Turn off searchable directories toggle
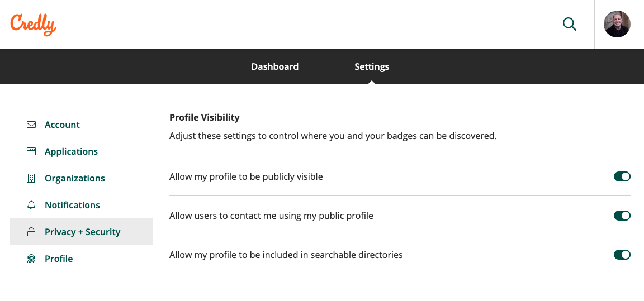This screenshot has width=644, height=301. point(622,255)
